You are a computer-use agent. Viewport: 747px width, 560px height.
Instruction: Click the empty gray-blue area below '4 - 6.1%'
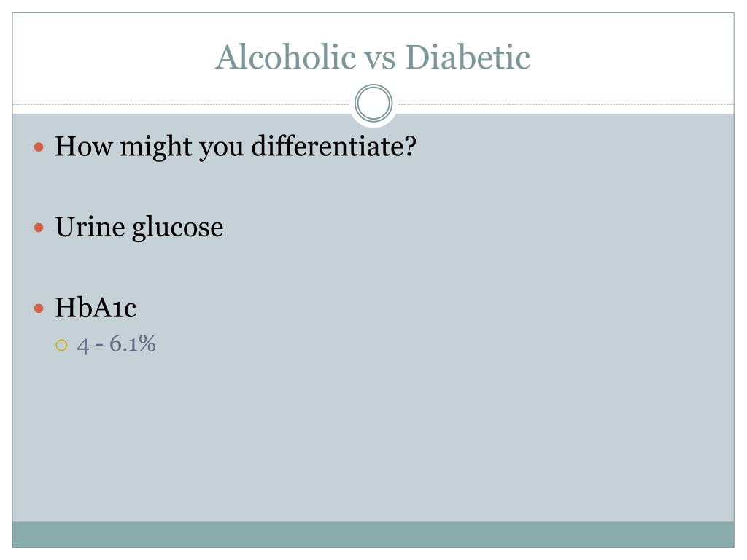373,438
